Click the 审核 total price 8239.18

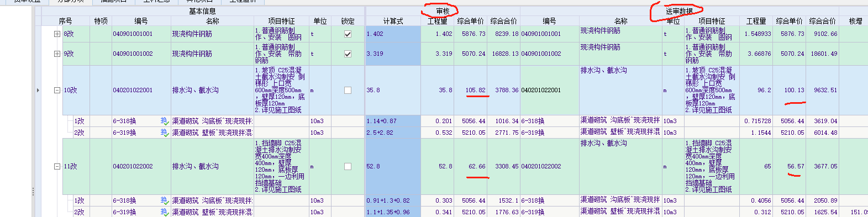point(507,34)
